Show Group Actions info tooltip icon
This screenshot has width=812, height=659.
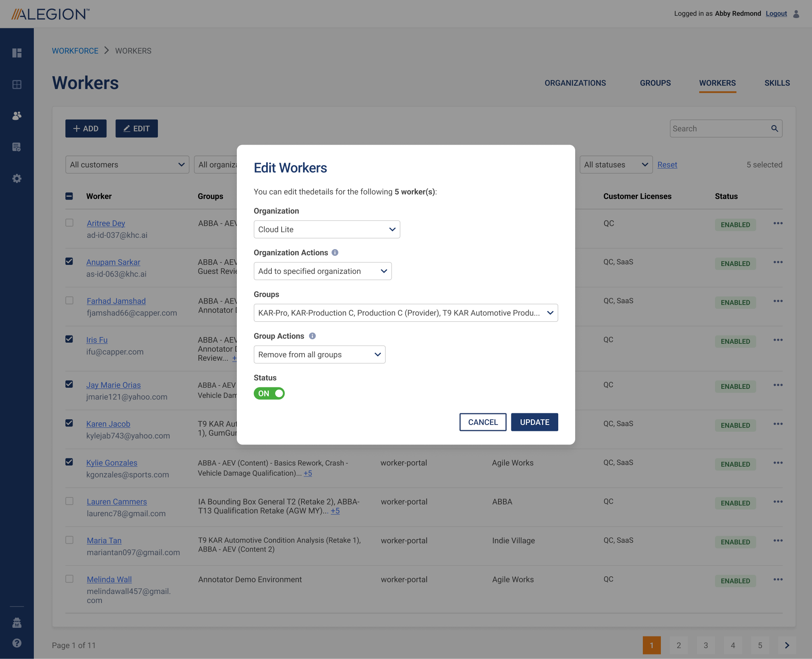(312, 336)
